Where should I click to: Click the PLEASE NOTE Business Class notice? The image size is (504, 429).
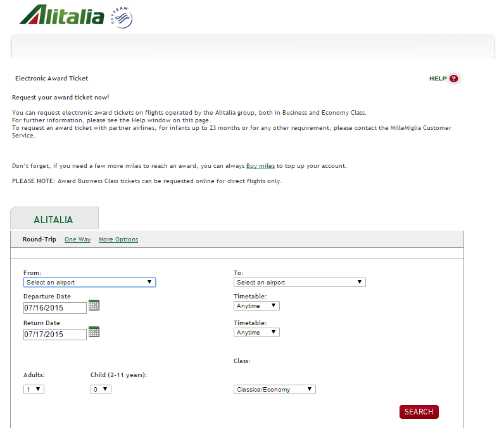pos(146,181)
